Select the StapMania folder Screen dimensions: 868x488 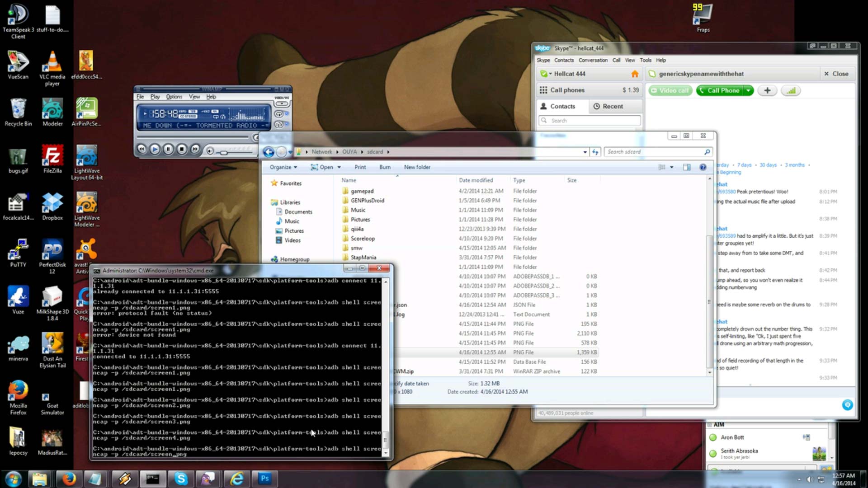click(x=363, y=258)
